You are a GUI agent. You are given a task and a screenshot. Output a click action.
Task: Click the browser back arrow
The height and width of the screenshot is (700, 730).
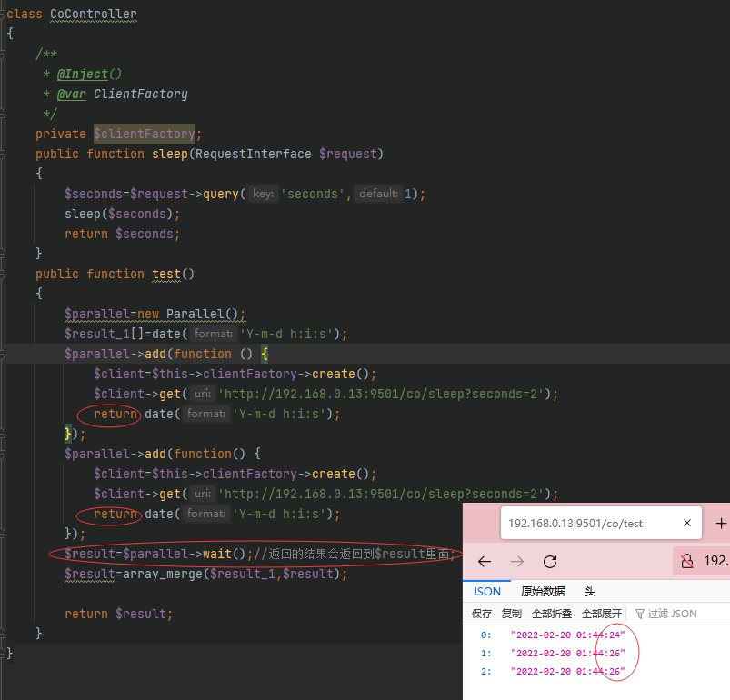(x=485, y=562)
